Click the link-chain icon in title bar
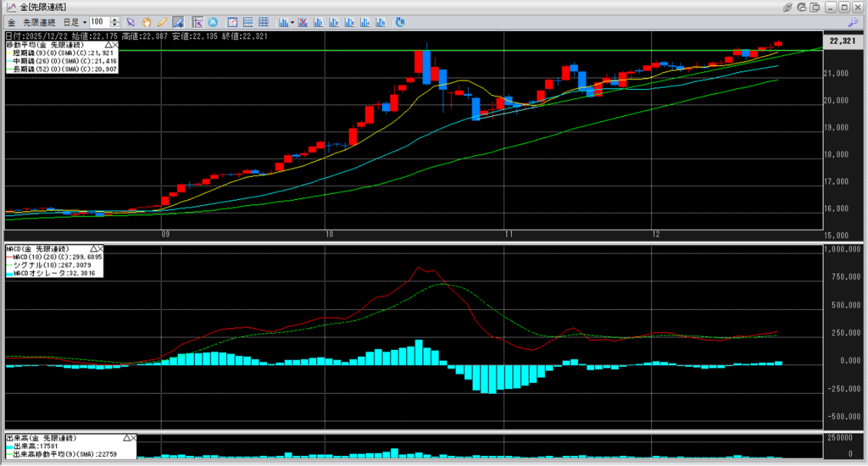This screenshot has height=466, width=868. (x=789, y=7)
